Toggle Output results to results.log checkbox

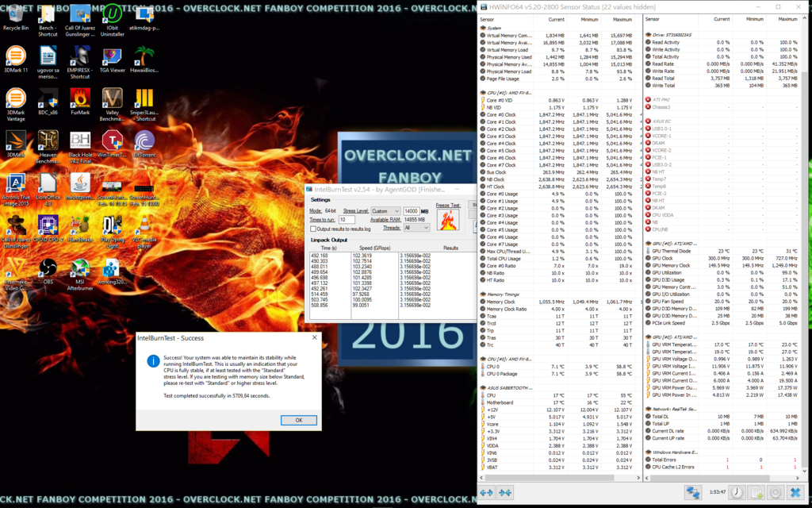coord(312,229)
